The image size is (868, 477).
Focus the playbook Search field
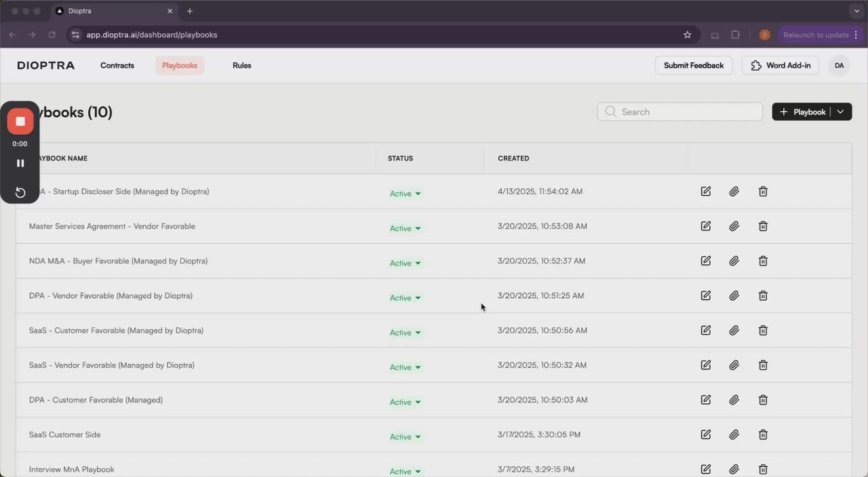[680, 112]
